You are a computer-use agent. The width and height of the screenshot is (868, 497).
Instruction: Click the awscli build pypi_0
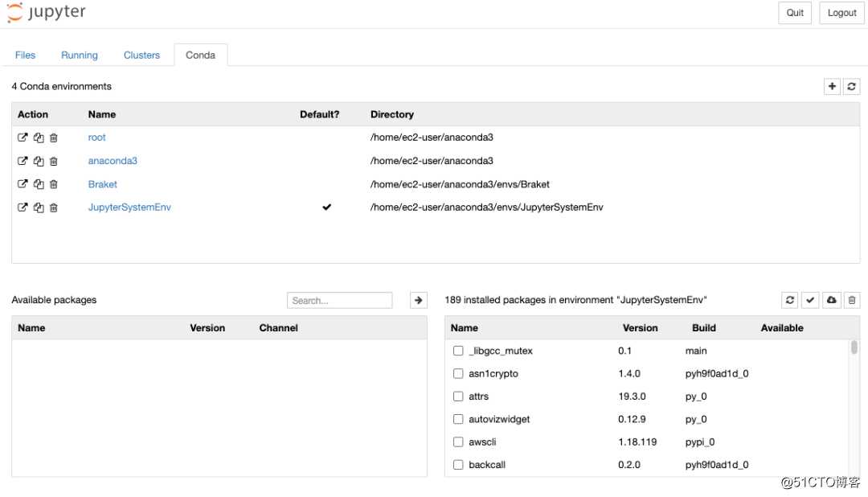700,442
